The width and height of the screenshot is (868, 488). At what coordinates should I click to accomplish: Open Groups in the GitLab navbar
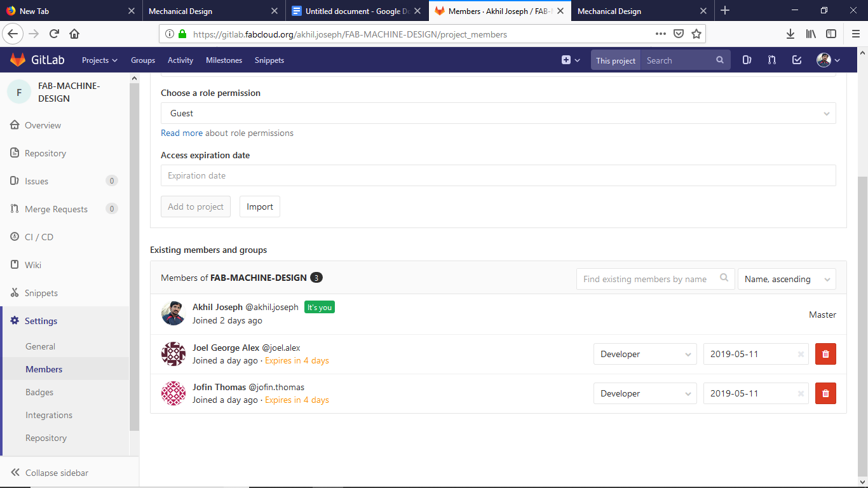(143, 60)
